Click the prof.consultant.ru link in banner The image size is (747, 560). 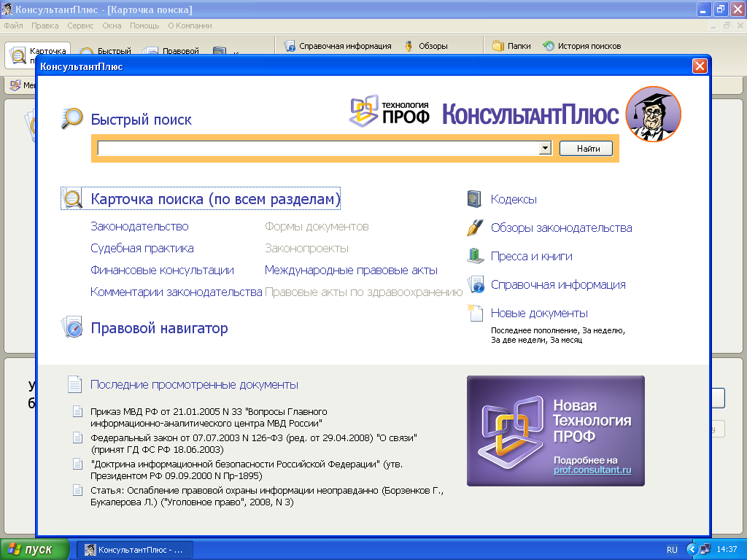pos(592,470)
